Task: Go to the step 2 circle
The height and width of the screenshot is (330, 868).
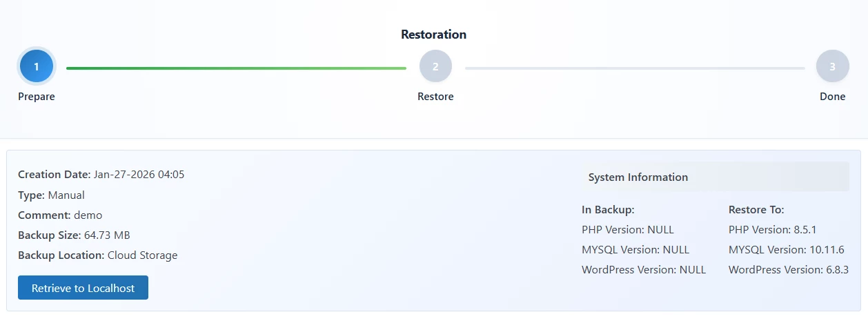Action: pyautogui.click(x=435, y=66)
